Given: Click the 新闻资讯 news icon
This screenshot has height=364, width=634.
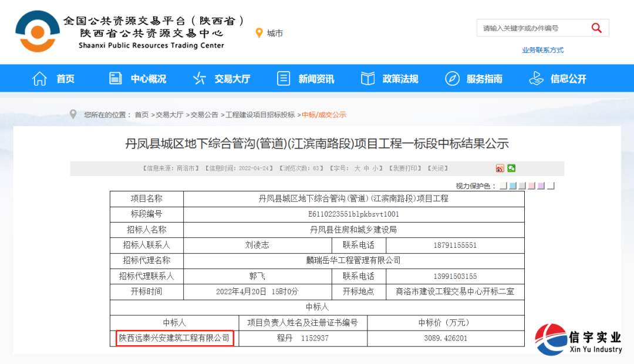Looking at the screenshot, I should point(284,77).
